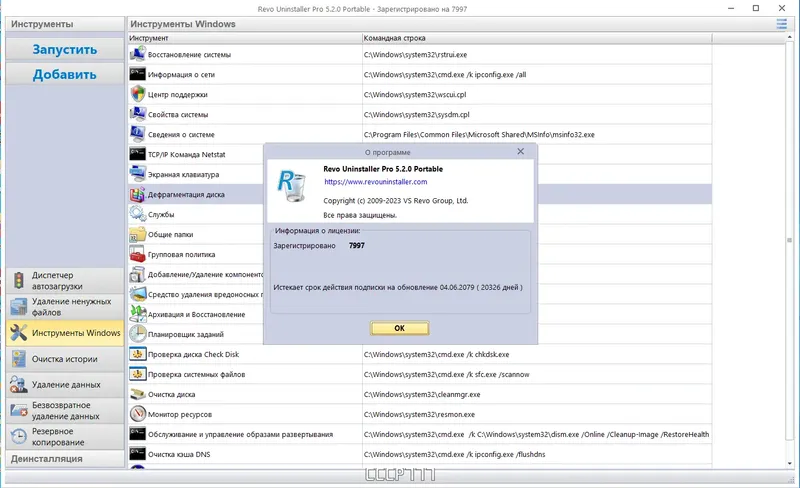Click the Очистка диска row label
The width and height of the screenshot is (800, 488).
[171, 395]
